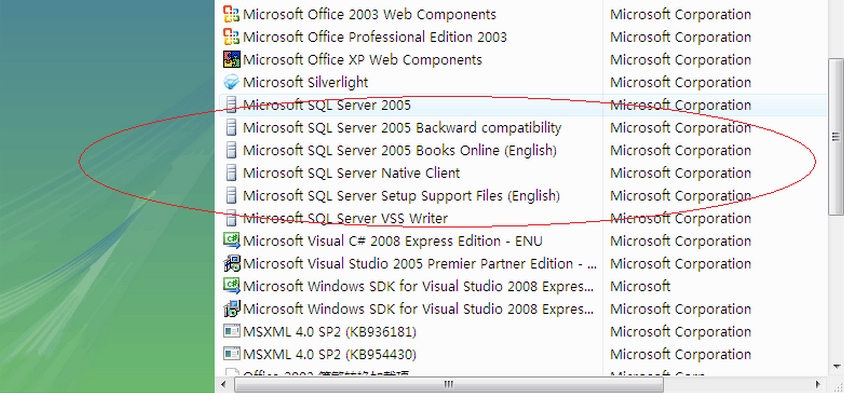
Task: Click the SQL Server 2005 Backward compatibility icon
Action: pos(231,128)
